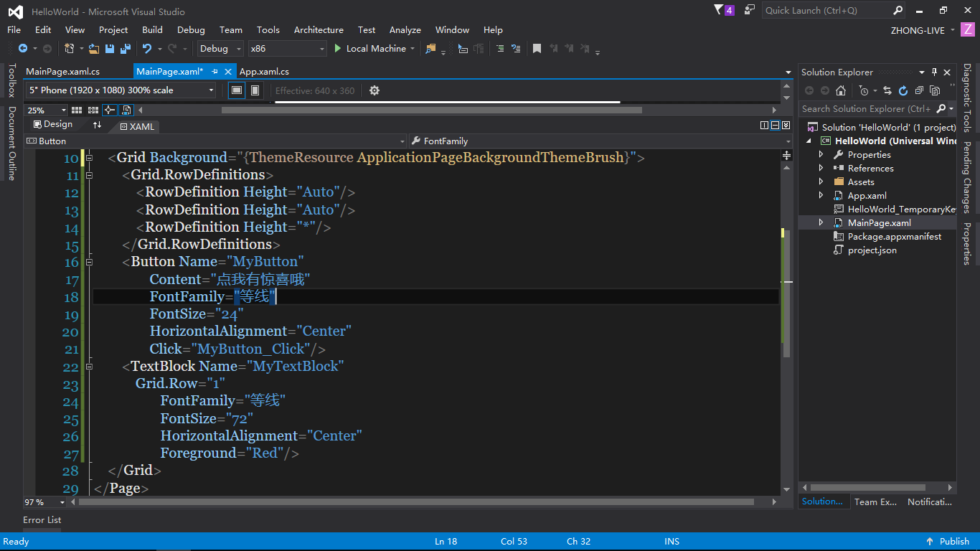Click the Quick Launch magnifier icon

click(897, 10)
